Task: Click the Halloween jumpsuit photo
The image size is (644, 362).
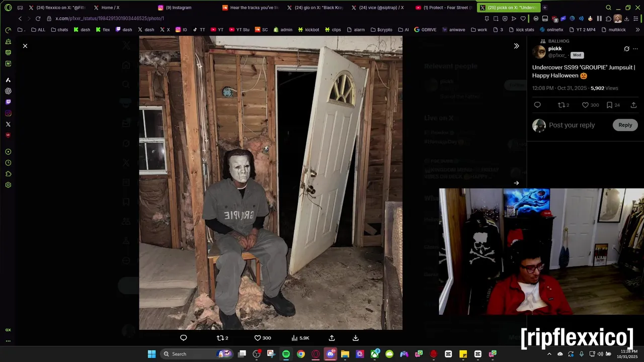Action: [271, 183]
